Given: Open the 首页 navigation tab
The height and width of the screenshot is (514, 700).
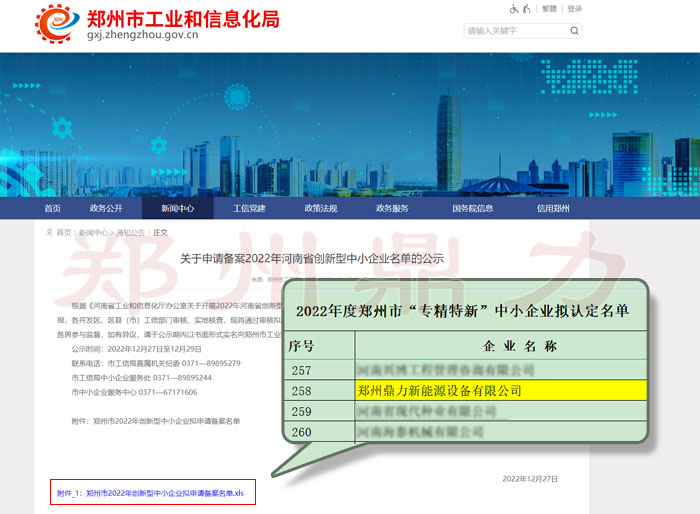Looking at the screenshot, I should 52,209.
